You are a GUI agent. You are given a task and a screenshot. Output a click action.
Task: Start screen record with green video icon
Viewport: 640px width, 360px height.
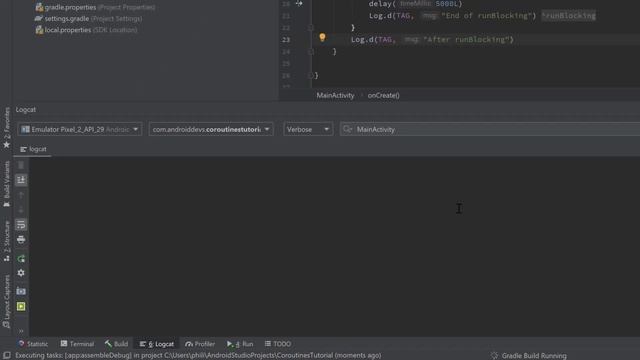21,306
